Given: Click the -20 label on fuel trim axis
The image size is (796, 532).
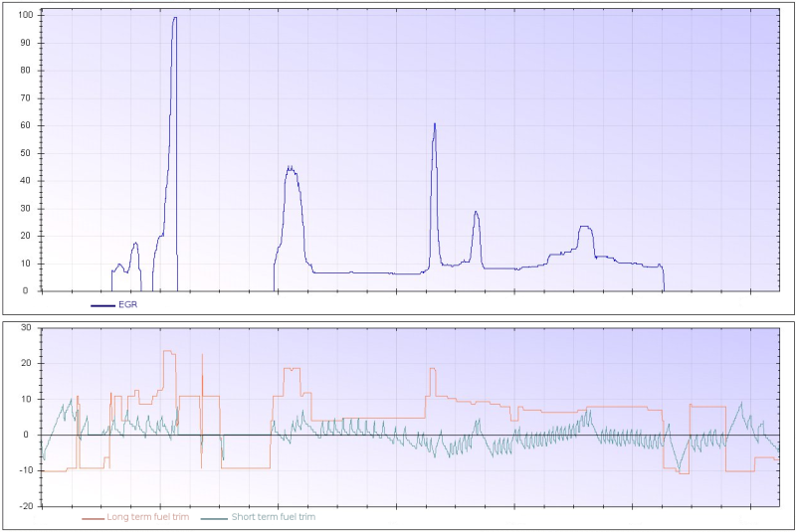Looking at the screenshot, I should 26,506.
